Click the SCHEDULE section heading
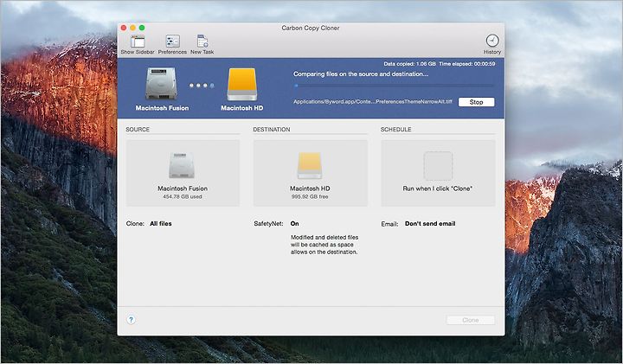This screenshot has width=623, height=364. click(x=395, y=130)
